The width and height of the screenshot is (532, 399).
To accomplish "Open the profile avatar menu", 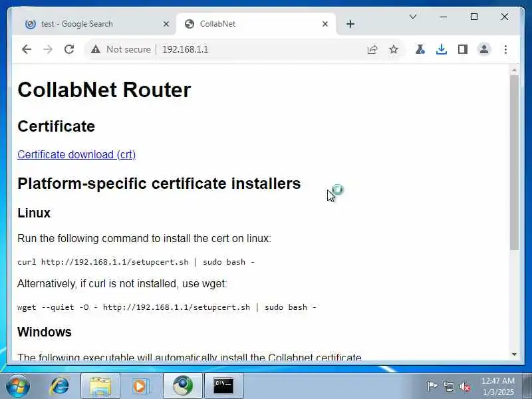I will (484, 49).
